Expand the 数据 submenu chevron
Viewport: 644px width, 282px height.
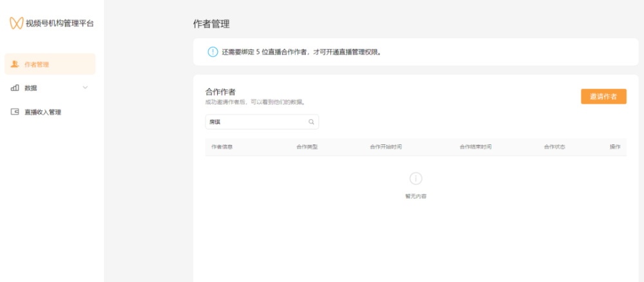(x=86, y=88)
